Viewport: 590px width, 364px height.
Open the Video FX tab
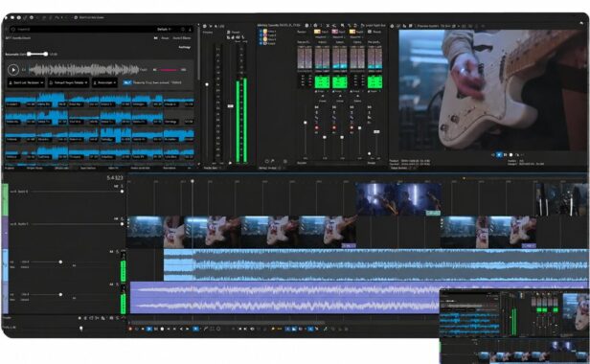tap(113, 168)
